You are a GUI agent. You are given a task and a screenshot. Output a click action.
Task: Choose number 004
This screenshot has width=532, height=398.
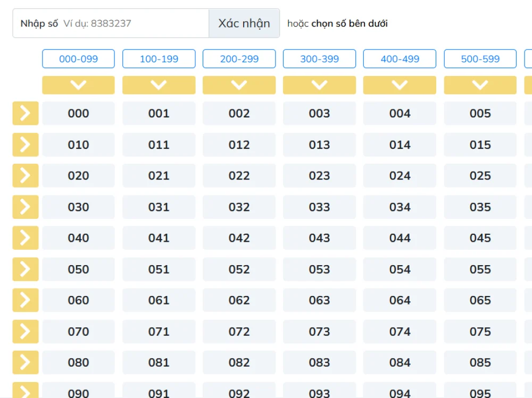pyautogui.click(x=400, y=113)
